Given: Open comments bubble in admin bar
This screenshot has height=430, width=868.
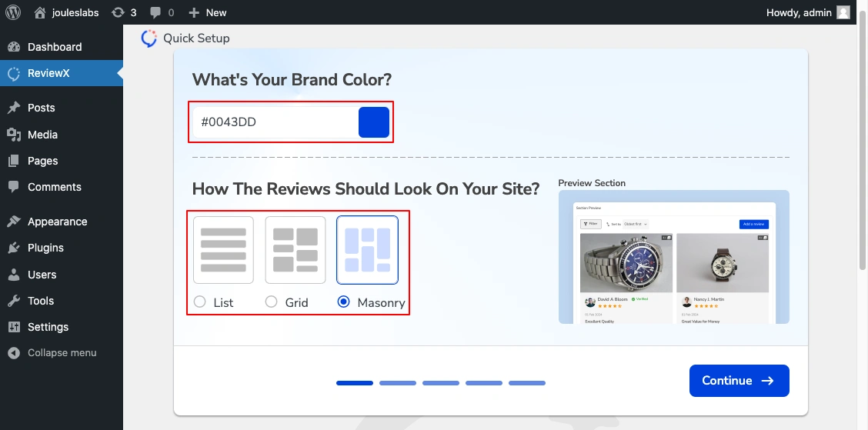Looking at the screenshot, I should point(155,12).
